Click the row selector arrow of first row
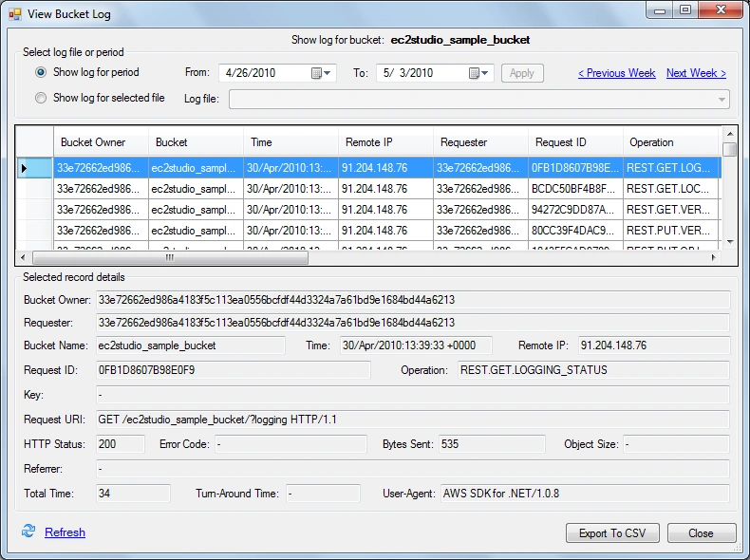This screenshot has height=560, width=750. (x=34, y=168)
